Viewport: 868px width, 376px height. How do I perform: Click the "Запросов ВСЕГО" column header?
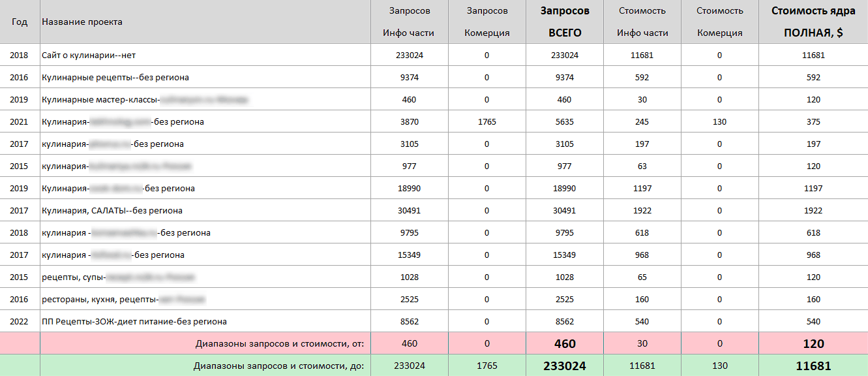(564, 22)
